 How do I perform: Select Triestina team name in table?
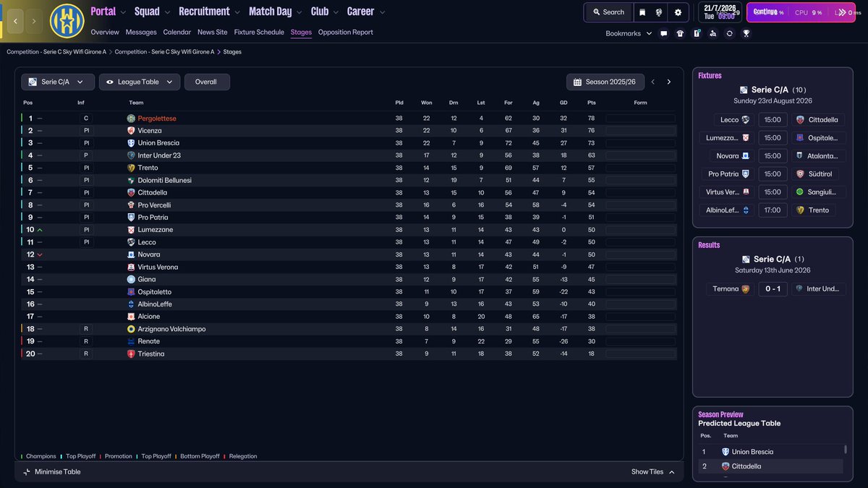click(x=151, y=354)
